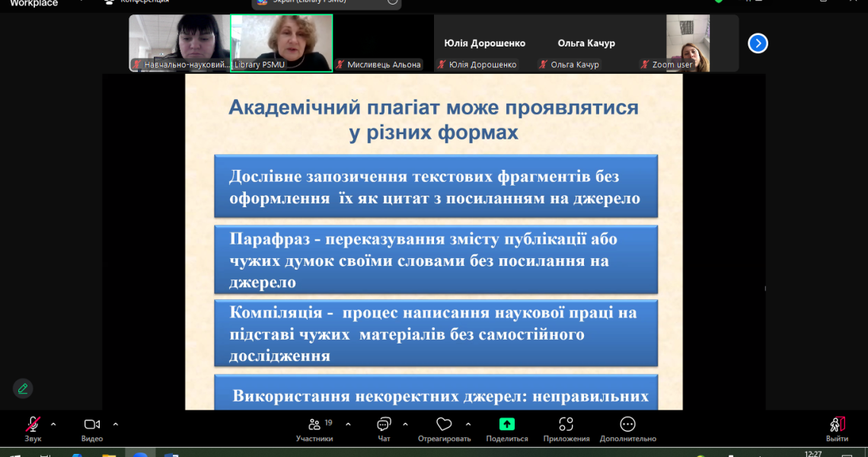Expand video options caret beside Видео
868x457 pixels.
coord(115,425)
